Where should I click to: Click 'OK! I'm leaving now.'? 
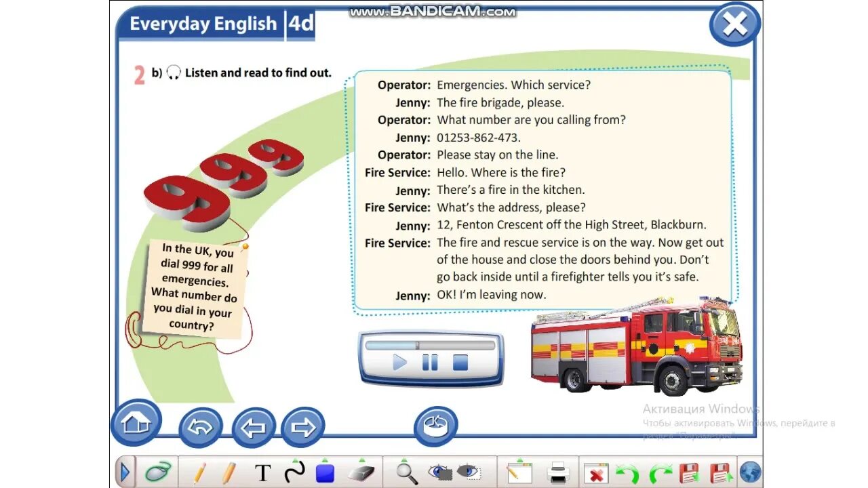tap(492, 294)
